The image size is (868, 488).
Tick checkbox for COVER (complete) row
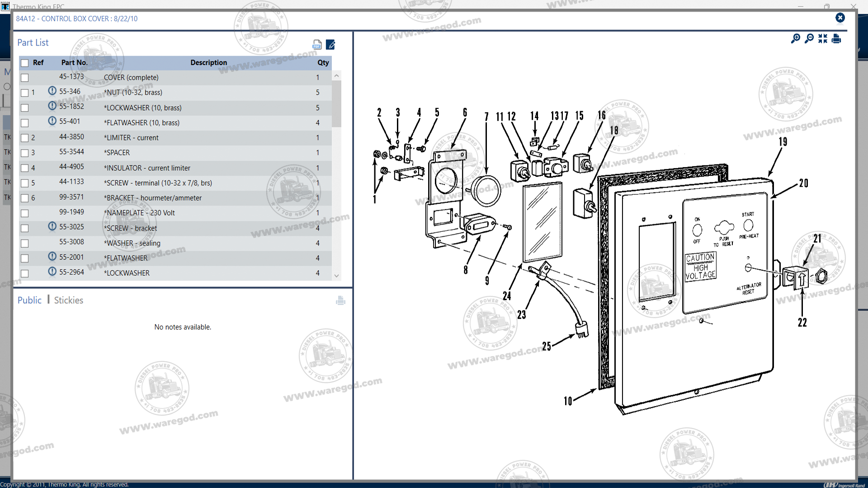click(25, 78)
